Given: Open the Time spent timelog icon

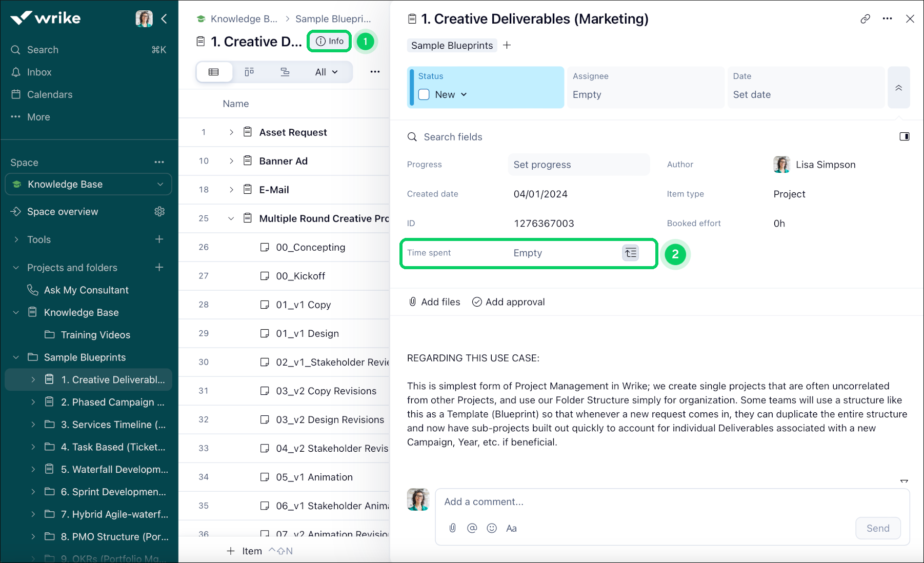Looking at the screenshot, I should pos(630,253).
